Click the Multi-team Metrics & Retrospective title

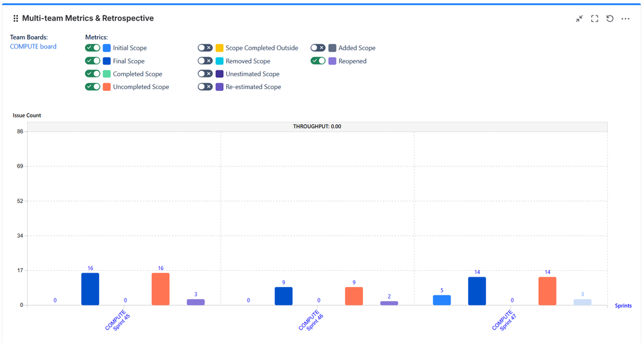[88, 18]
